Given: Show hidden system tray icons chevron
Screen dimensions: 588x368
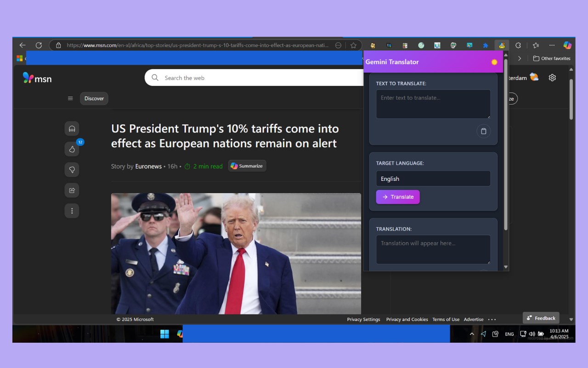Looking at the screenshot, I should click(x=472, y=334).
